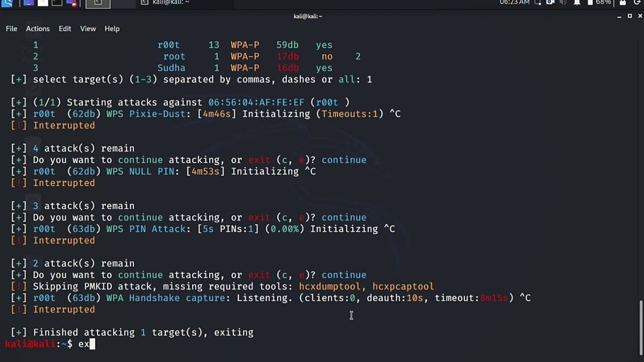Image resolution: width=644 pixels, height=362 pixels.
Task: Click the 'WPA Handshake capture' text
Action: point(166,298)
